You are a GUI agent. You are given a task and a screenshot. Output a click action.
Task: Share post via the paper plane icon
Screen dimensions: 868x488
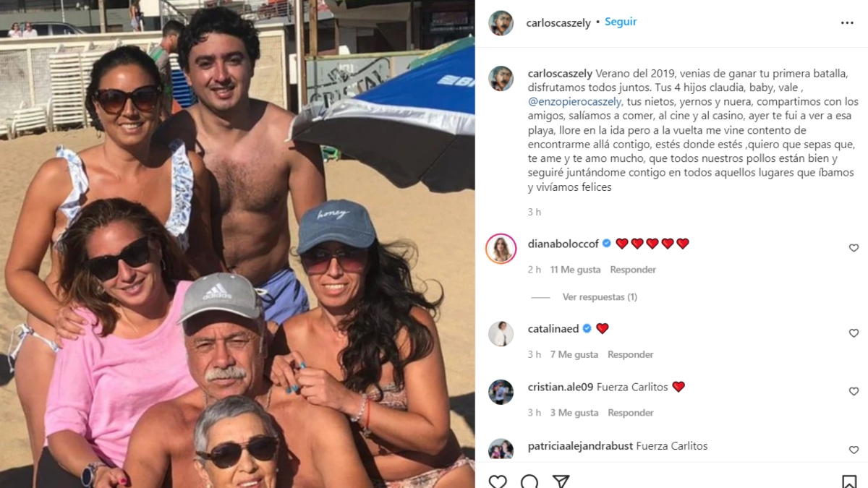pyautogui.click(x=561, y=481)
